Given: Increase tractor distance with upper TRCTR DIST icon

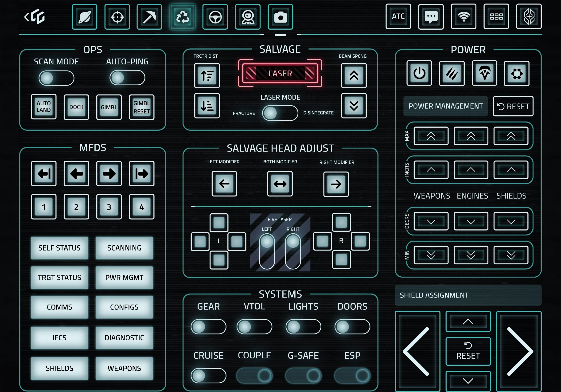Looking at the screenshot, I should pyautogui.click(x=207, y=75).
